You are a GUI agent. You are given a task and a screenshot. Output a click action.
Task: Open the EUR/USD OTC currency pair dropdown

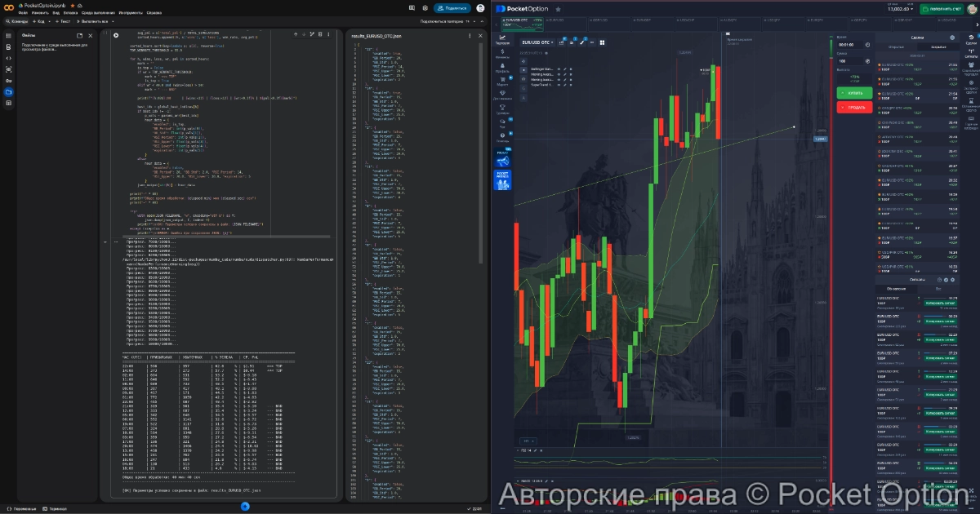pos(536,42)
